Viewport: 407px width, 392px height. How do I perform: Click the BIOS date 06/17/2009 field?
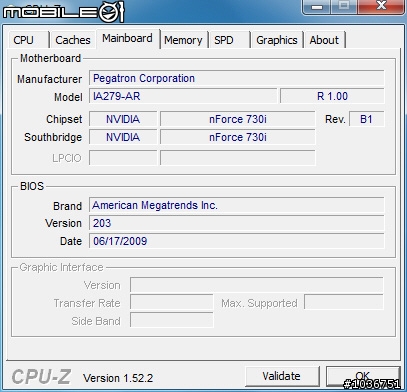click(237, 241)
